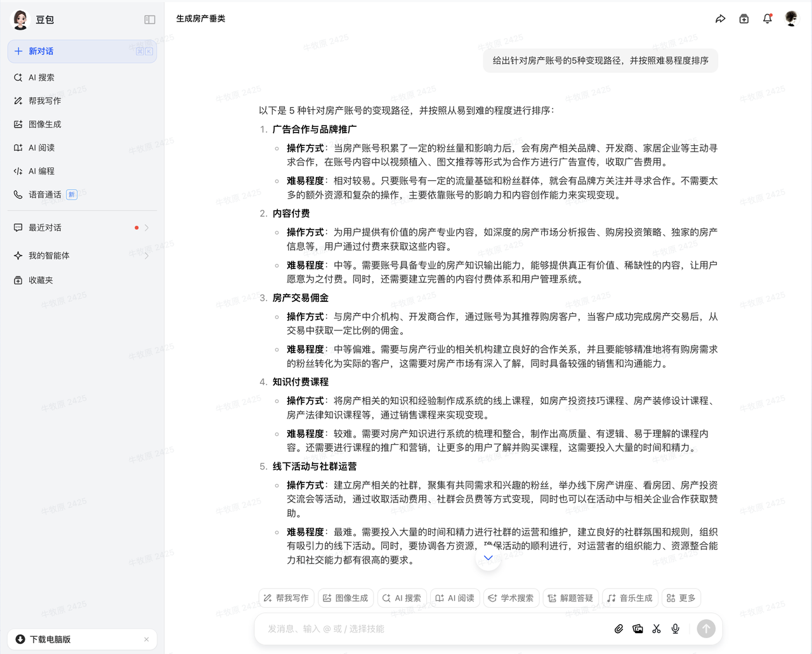Click the add-to-collection icon in header

[x=744, y=19]
